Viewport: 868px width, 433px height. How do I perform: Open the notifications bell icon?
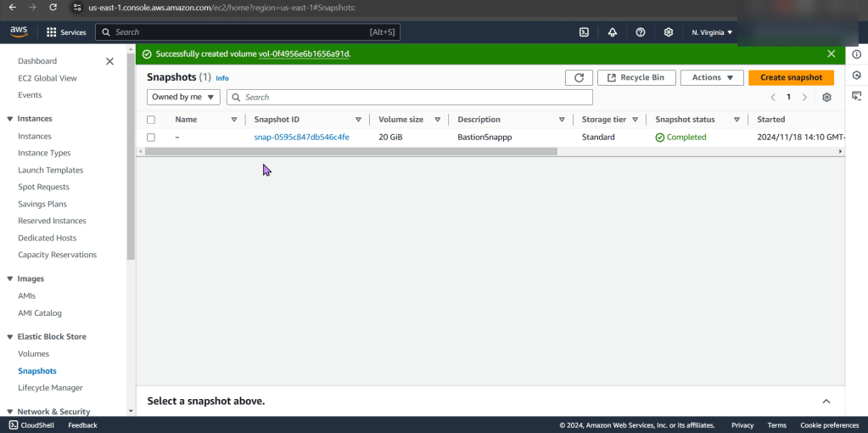click(613, 32)
